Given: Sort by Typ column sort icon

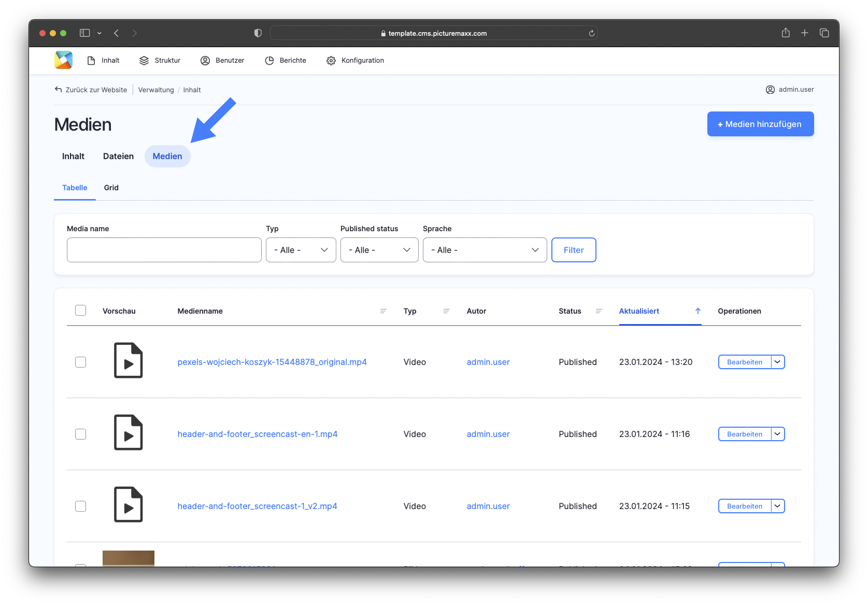Looking at the screenshot, I should pyautogui.click(x=446, y=311).
